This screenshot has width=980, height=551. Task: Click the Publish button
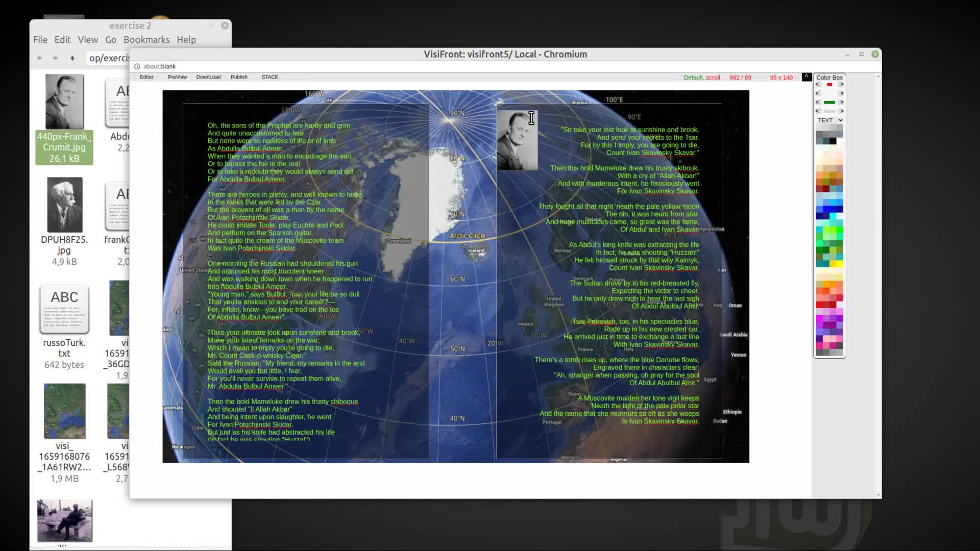pos(239,77)
